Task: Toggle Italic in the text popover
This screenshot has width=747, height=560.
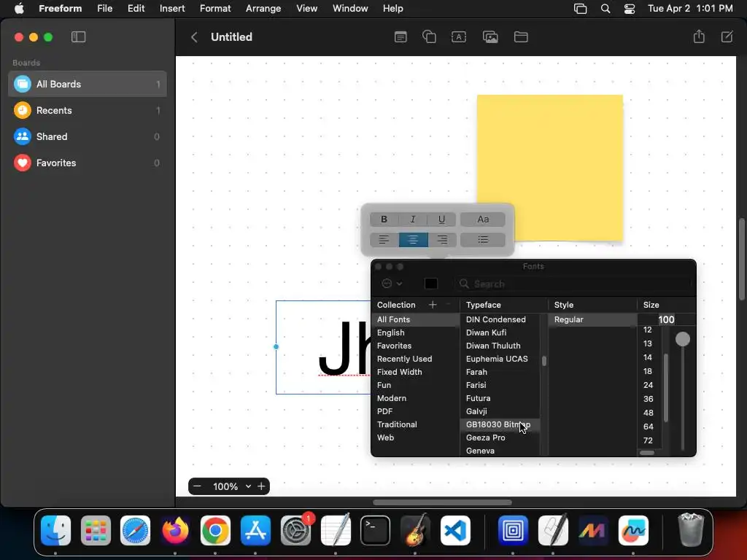Action: click(x=413, y=219)
